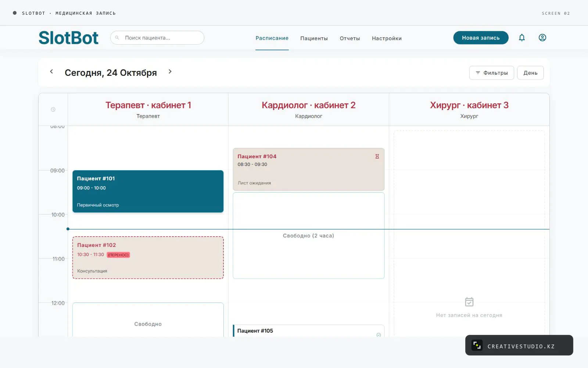588x368 pixels.
Task: Click the 09:00 time label
Action: 57,170
